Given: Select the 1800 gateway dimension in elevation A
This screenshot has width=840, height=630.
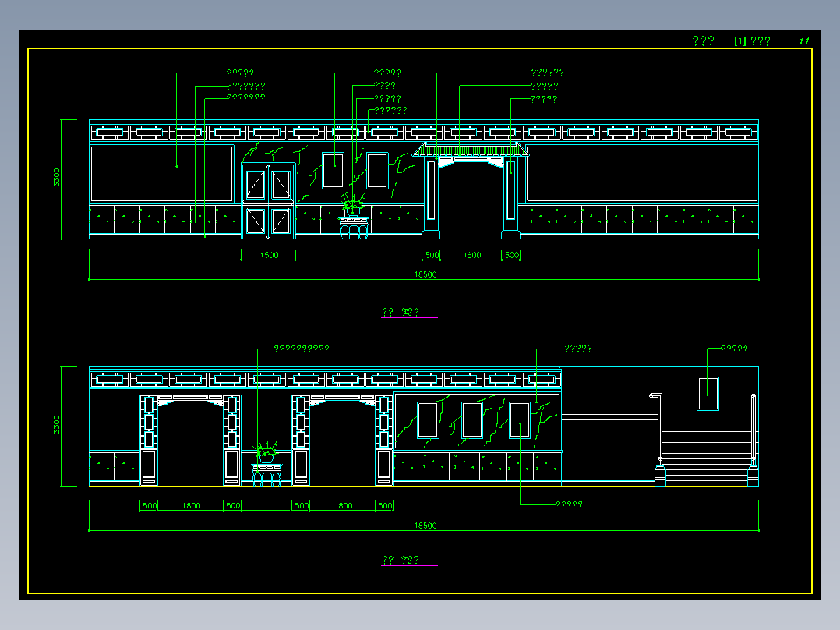Looking at the screenshot, I should click(x=472, y=255).
